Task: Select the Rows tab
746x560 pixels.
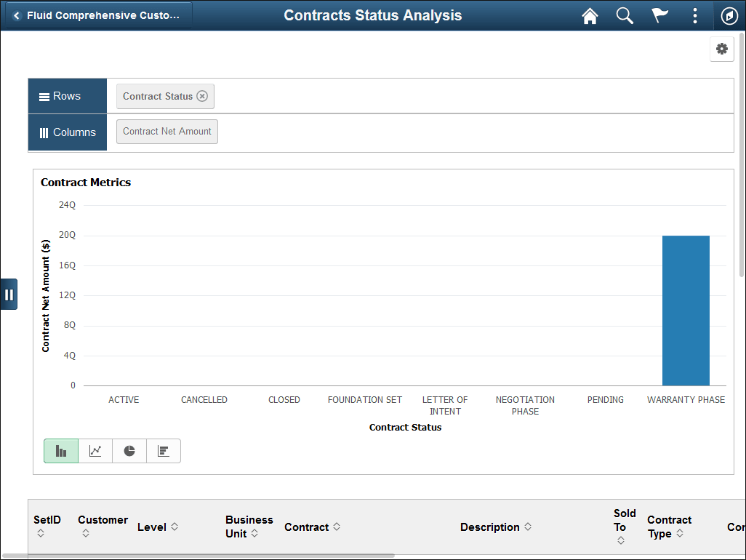Action: [x=67, y=95]
